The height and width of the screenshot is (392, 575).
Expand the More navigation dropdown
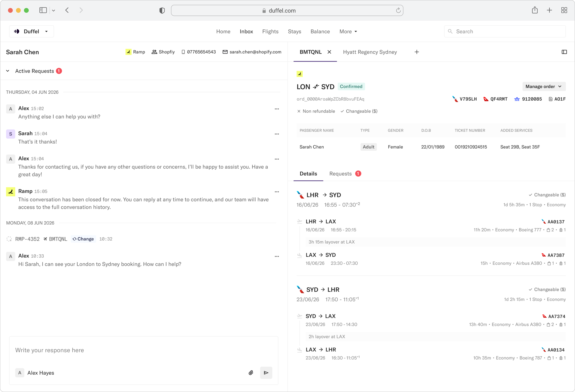pyautogui.click(x=348, y=31)
